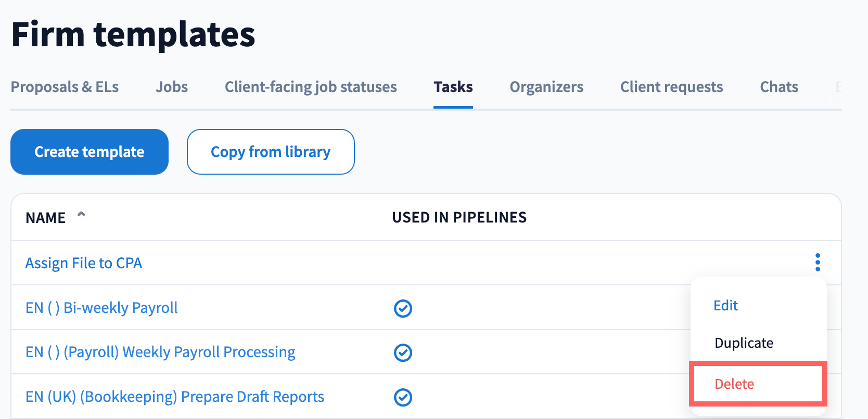Open the Chats tab

(x=779, y=87)
